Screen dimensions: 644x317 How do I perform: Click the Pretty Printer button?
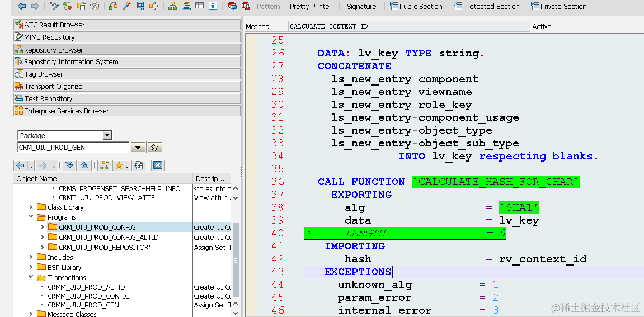click(x=309, y=6)
